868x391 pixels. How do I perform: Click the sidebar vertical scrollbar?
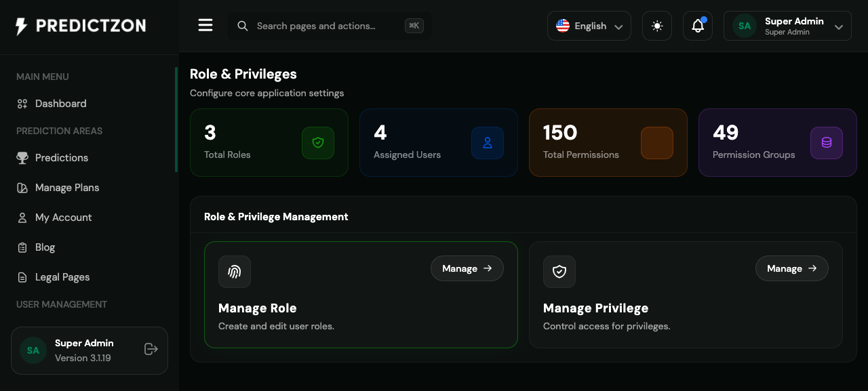(x=176, y=120)
